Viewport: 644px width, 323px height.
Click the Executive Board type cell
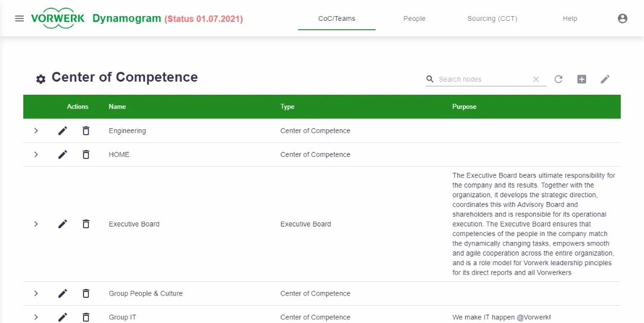click(x=305, y=224)
